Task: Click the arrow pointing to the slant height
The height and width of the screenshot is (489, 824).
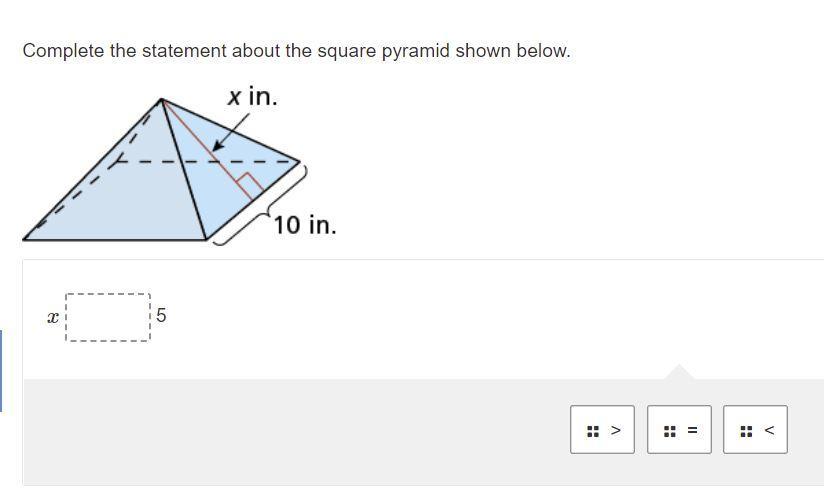Action: point(230,132)
